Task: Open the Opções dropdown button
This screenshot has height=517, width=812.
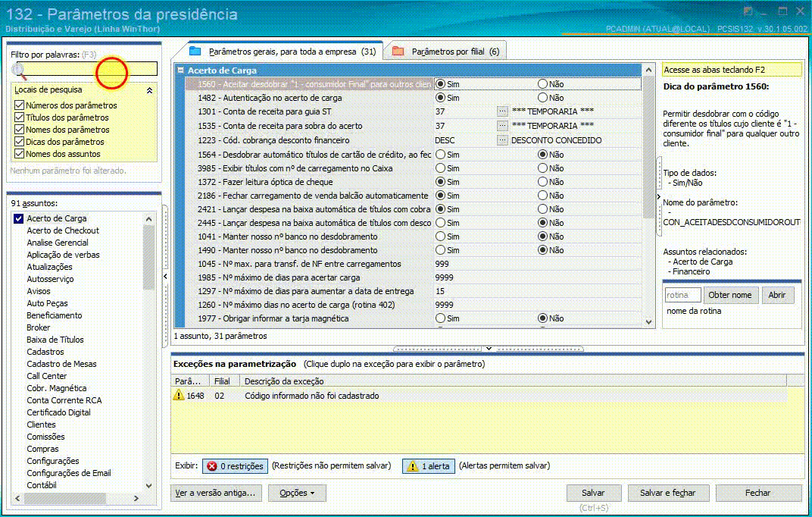Action: click(297, 493)
